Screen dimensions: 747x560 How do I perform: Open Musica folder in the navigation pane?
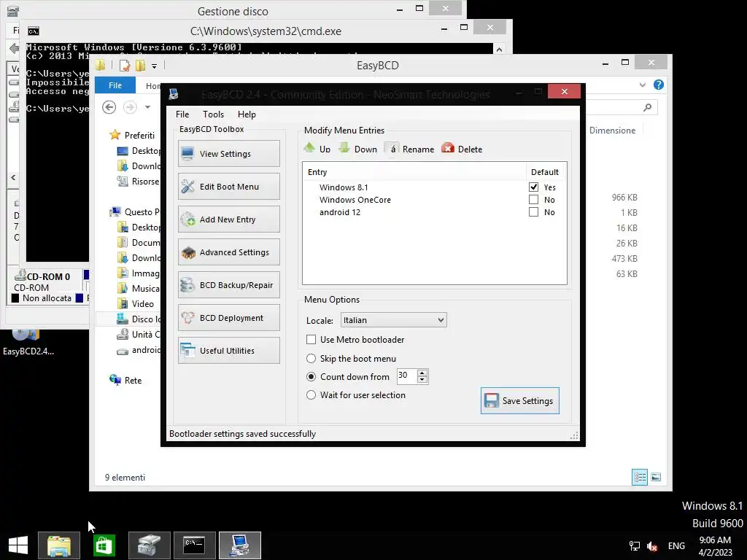(138, 288)
